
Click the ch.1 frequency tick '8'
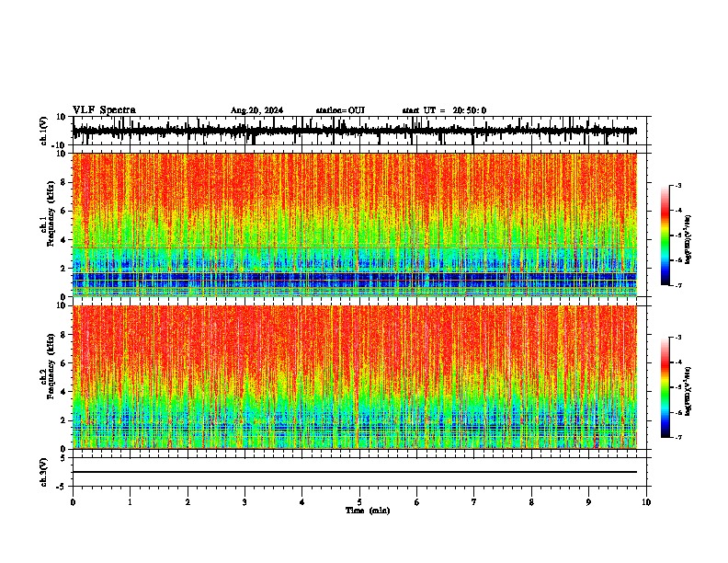pyautogui.click(x=64, y=182)
